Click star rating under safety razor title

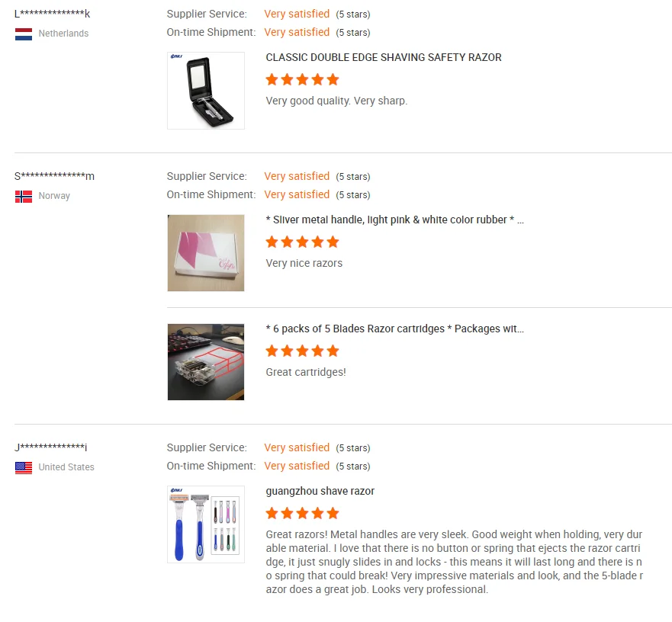coord(302,79)
